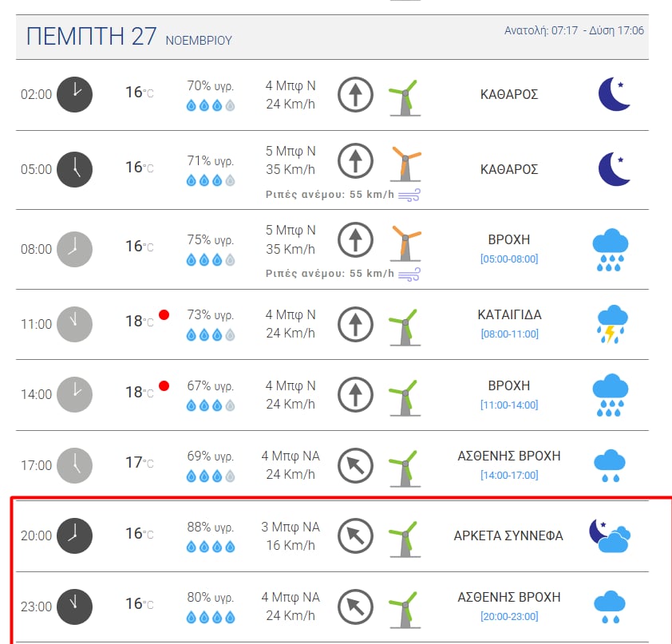Click the red dot next to 18°C at 11:00
The width and height of the screenshot is (672, 644).
tap(164, 314)
